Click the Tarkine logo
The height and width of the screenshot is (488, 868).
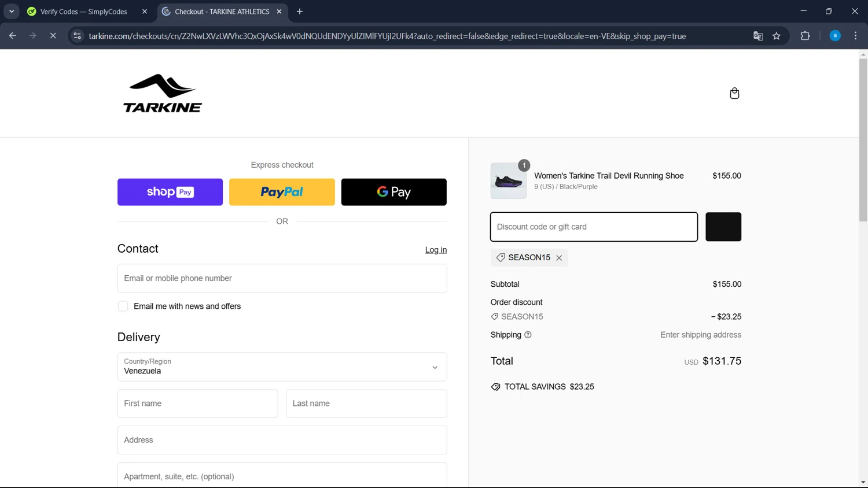tap(163, 93)
